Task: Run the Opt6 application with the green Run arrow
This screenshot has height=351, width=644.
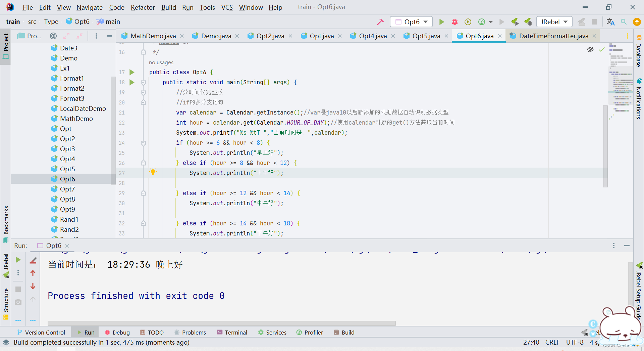Action: [441, 21]
